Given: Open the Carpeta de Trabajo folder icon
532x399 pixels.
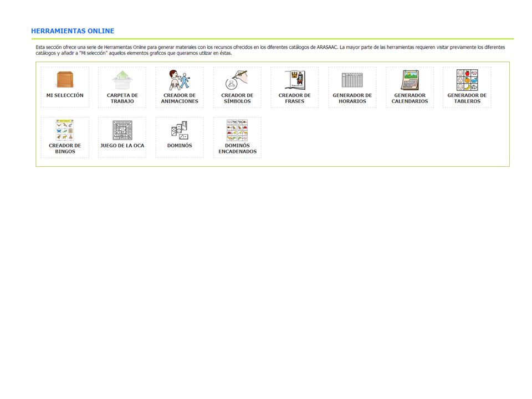Looking at the screenshot, I should pos(122,80).
